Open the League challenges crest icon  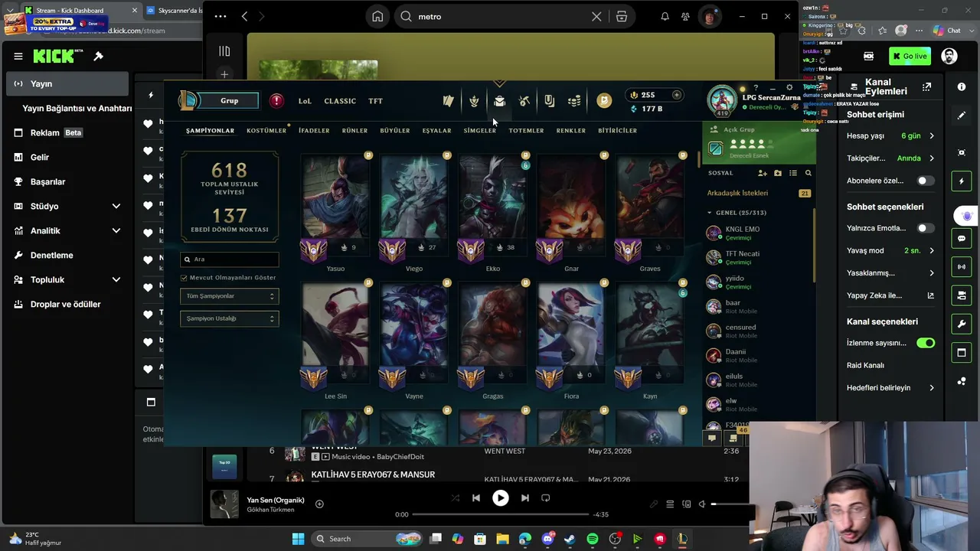pos(474,101)
